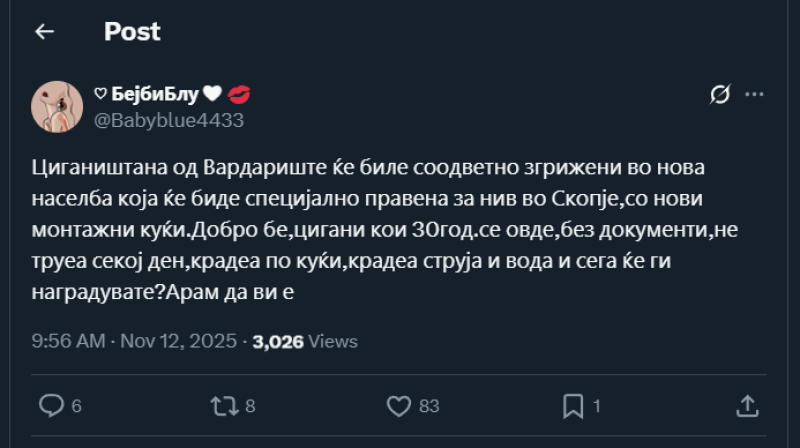Open the 9:56 AM · Nov 12, 2025 timestamp

[134, 341]
